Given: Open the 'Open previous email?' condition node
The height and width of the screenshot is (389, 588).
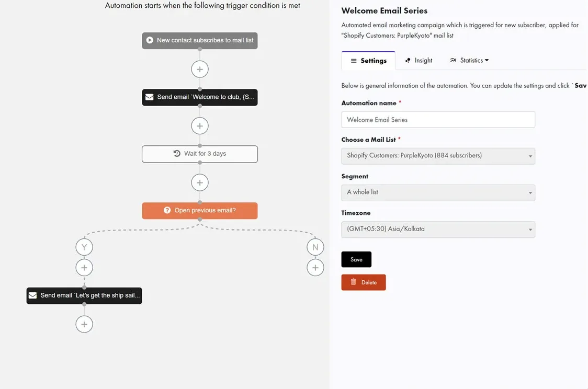Looking at the screenshot, I should point(199,211).
